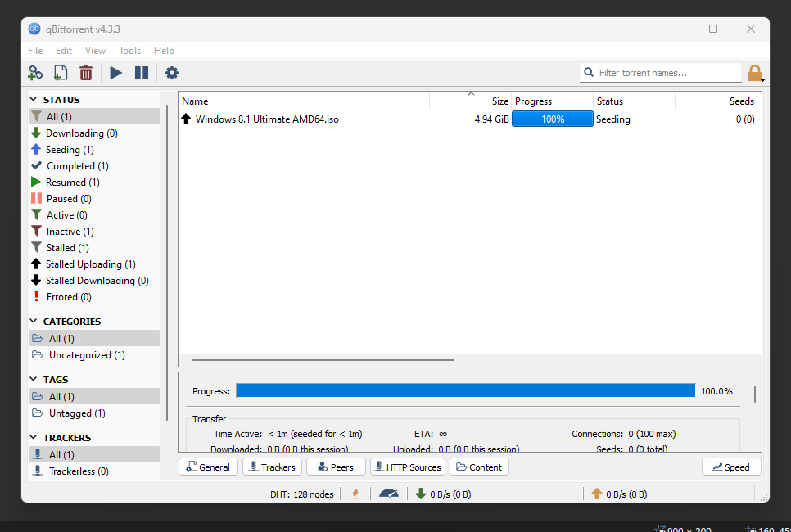Click the Pause toolbar icon
The image size is (791, 532).
point(141,73)
